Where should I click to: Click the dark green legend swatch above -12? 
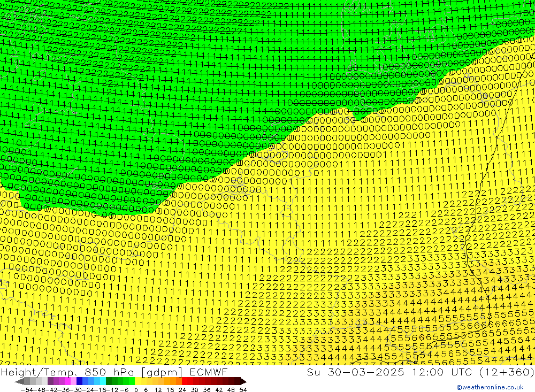(x=109, y=381)
